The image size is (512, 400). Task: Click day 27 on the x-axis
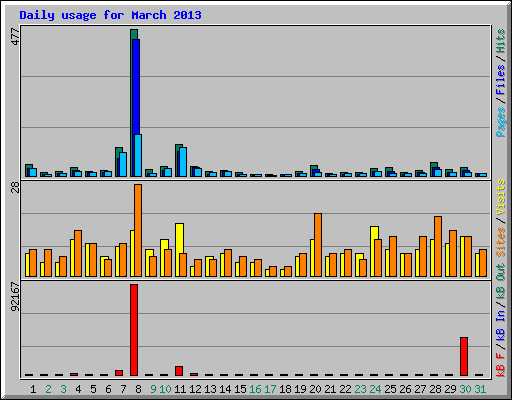click(420, 389)
